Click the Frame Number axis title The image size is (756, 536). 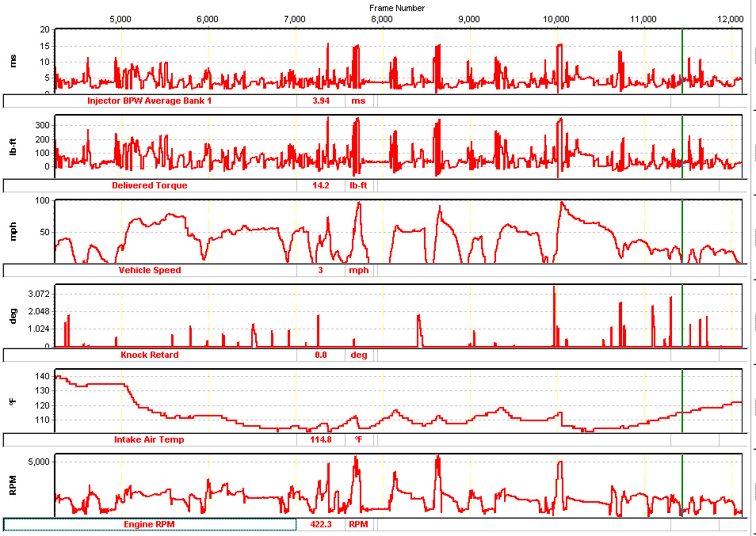click(x=397, y=8)
